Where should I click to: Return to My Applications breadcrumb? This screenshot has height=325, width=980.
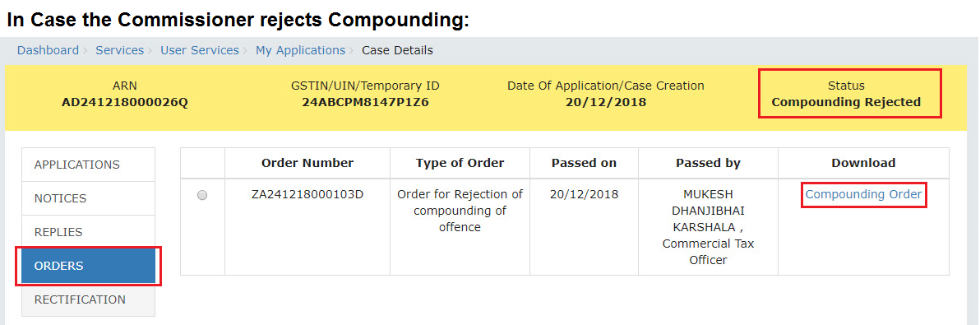click(300, 50)
